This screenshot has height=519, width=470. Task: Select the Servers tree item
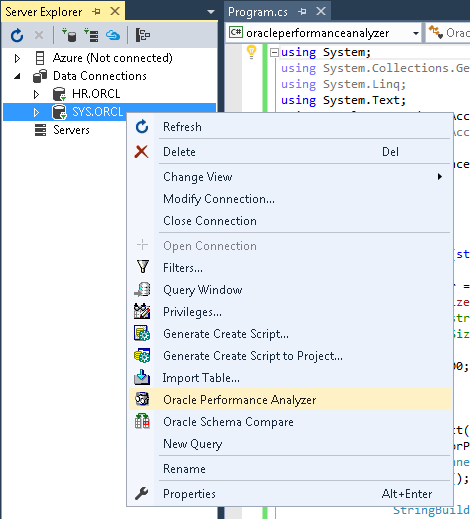[x=71, y=130]
